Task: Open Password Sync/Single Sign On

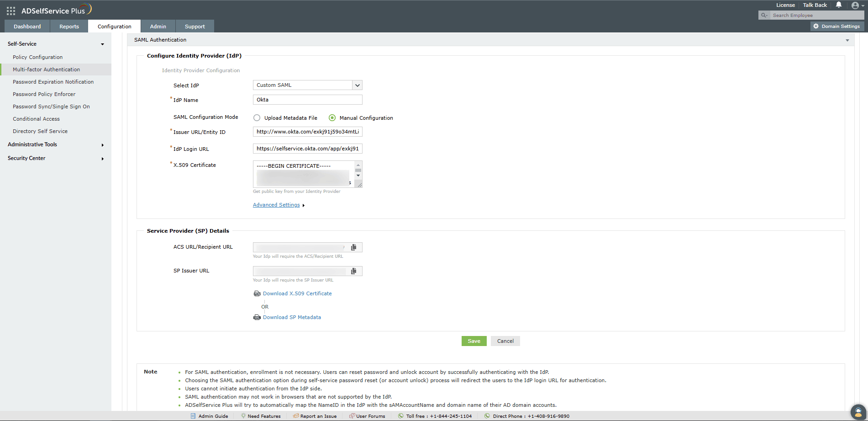Action: 51,107
